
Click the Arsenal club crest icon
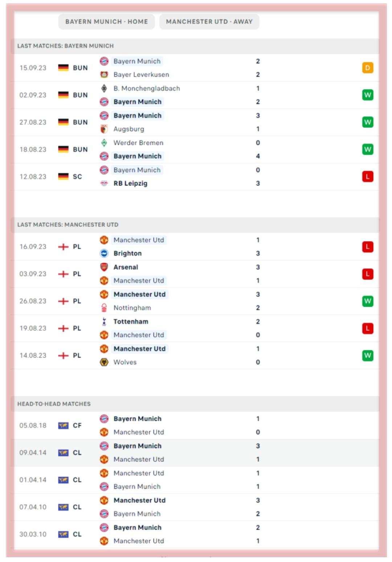104,267
